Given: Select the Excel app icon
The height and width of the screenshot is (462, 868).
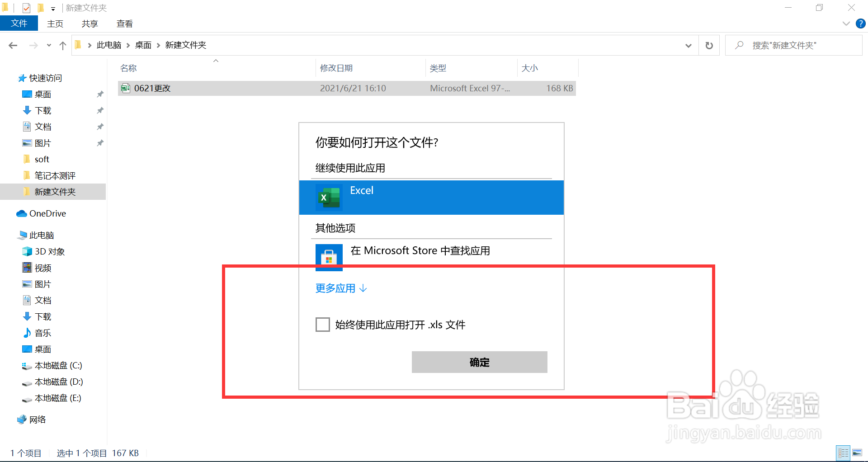Looking at the screenshot, I should tap(328, 197).
